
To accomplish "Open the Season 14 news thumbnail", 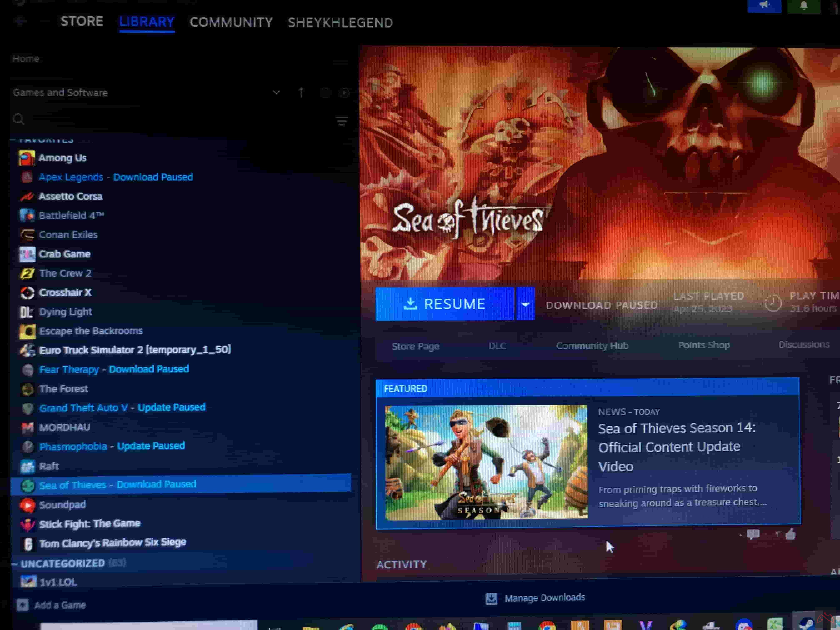I will point(486,462).
